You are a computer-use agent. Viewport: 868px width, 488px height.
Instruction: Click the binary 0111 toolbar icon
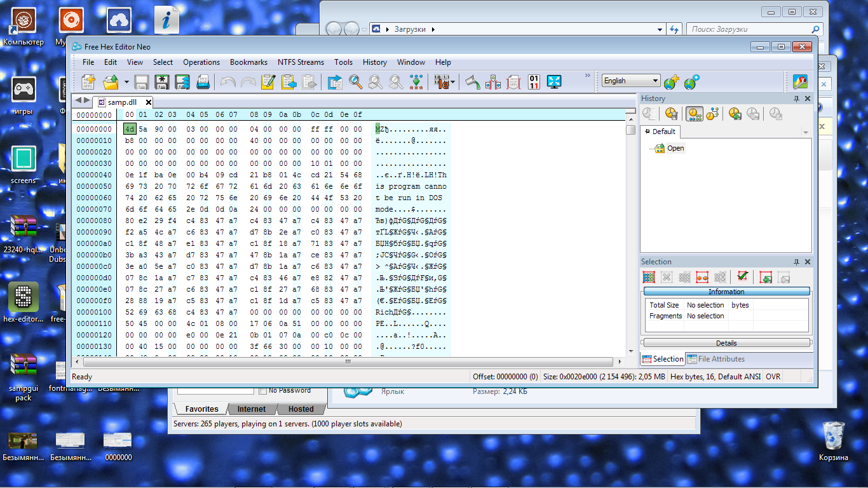[534, 82]
